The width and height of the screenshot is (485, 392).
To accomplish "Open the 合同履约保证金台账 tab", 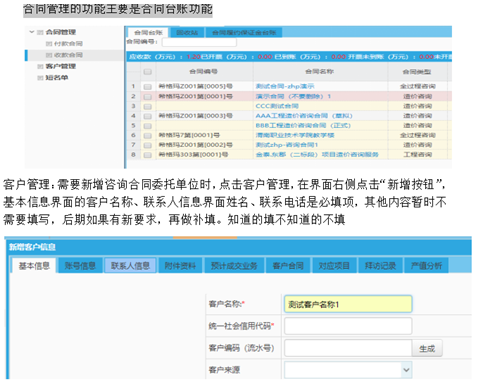I will tap(244, 32).
